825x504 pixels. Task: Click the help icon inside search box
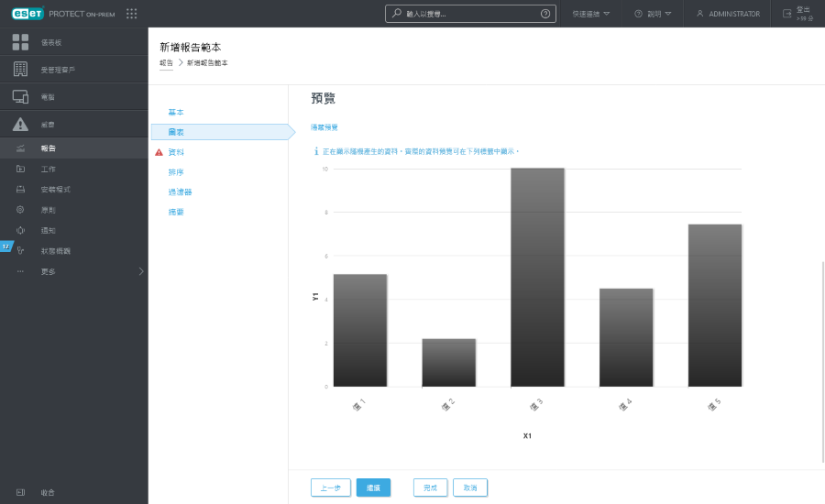pyautogui.click(x=545, y=14)
